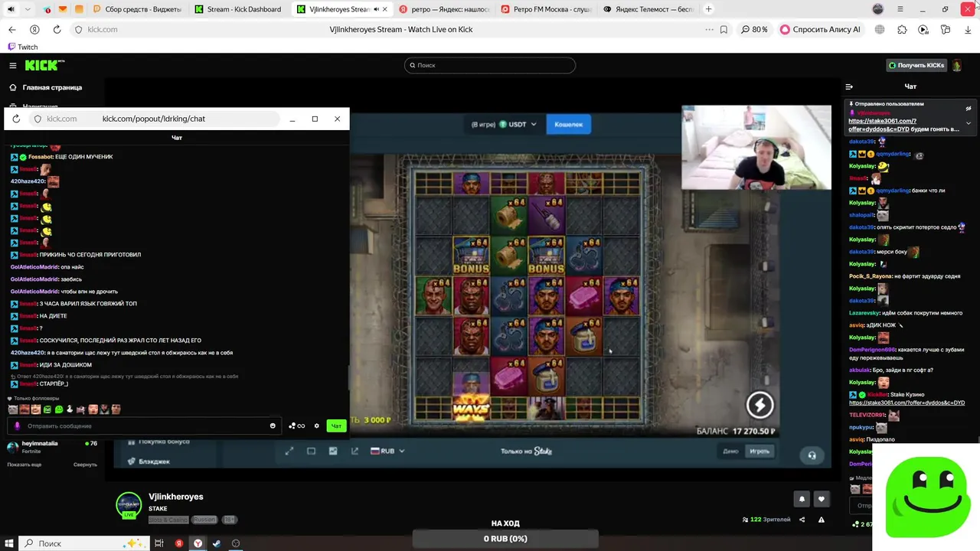
Task: Open OBS Studio from the taskbar
Action: [236, 543]
